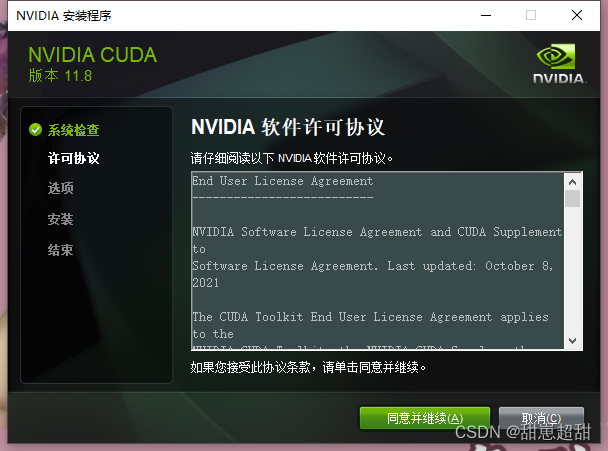608x451 pixels.
Task: Select the 结束 step in sidebar
Action: [60, 250]
